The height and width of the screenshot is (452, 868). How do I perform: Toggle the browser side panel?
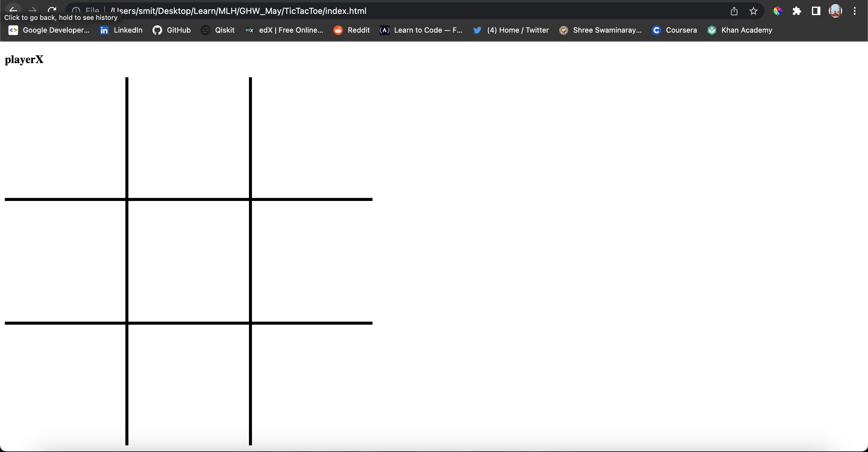tap(816, 11)
